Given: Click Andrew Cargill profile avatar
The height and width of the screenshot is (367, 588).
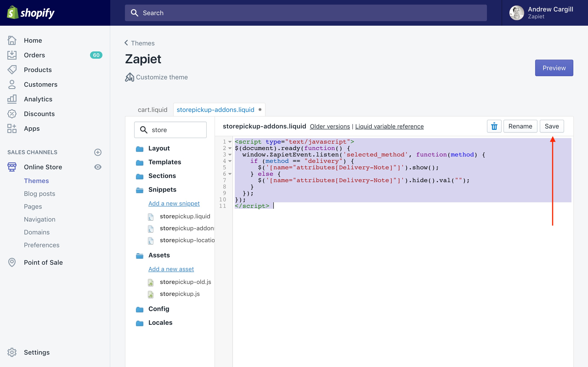Looking at the screenshot, I should 516,13.
